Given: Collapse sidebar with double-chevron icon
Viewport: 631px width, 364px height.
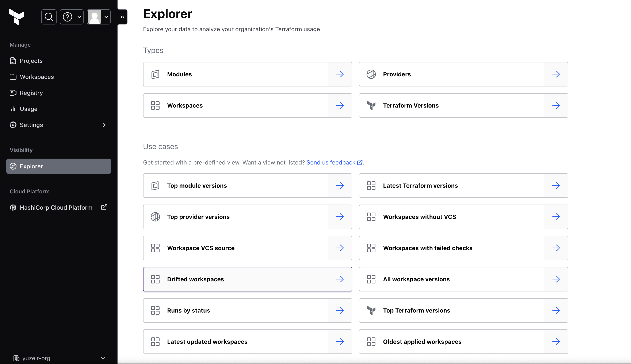Looking at the screenshot, I should (x=122, y=17).
